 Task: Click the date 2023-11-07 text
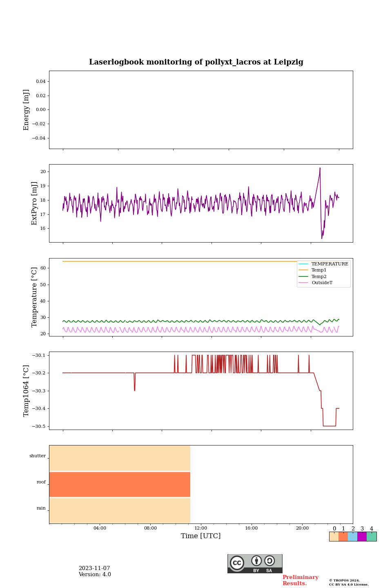click(x=94, y=568)
